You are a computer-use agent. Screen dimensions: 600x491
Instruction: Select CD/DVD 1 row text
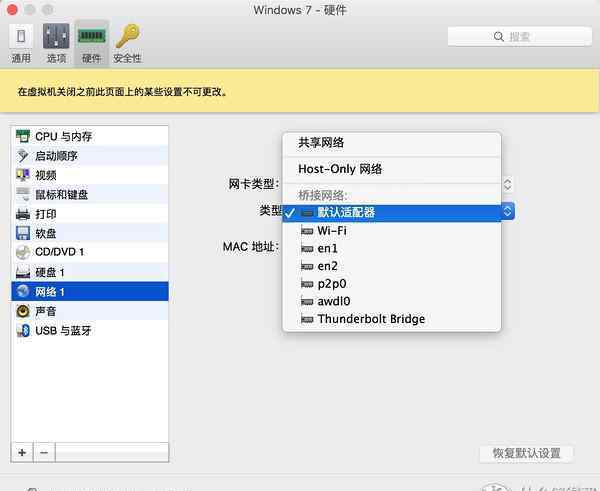pos(59,252)
